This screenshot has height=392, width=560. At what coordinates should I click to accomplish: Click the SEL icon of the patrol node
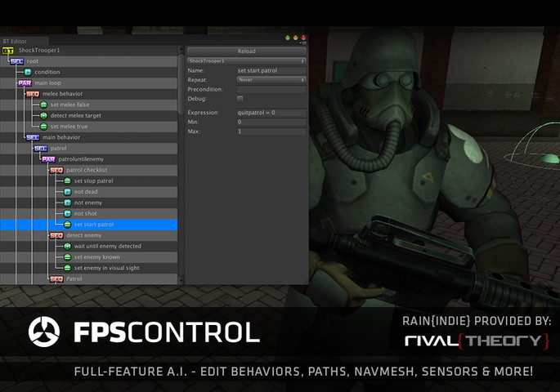coord(41,149)
